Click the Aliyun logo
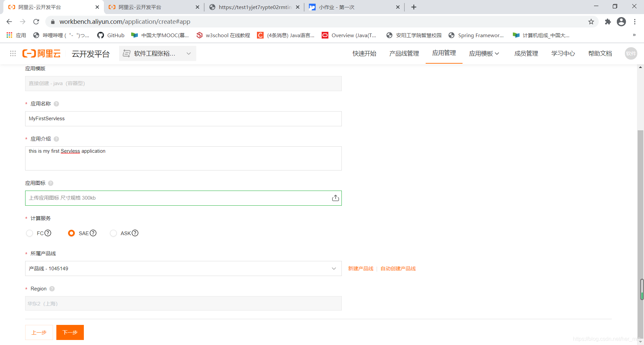This screenshot has width=644, height=345. coord(42,54)
